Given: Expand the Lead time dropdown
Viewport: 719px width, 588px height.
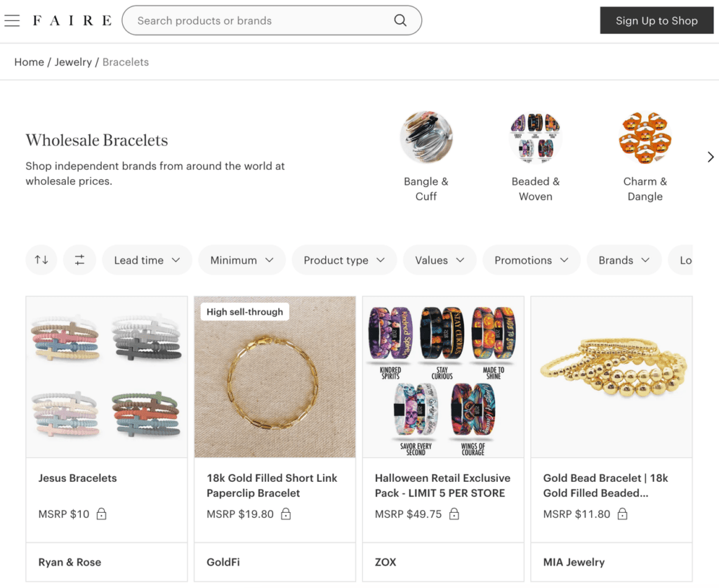Looking at the screenshot, I should click(147, 260).
